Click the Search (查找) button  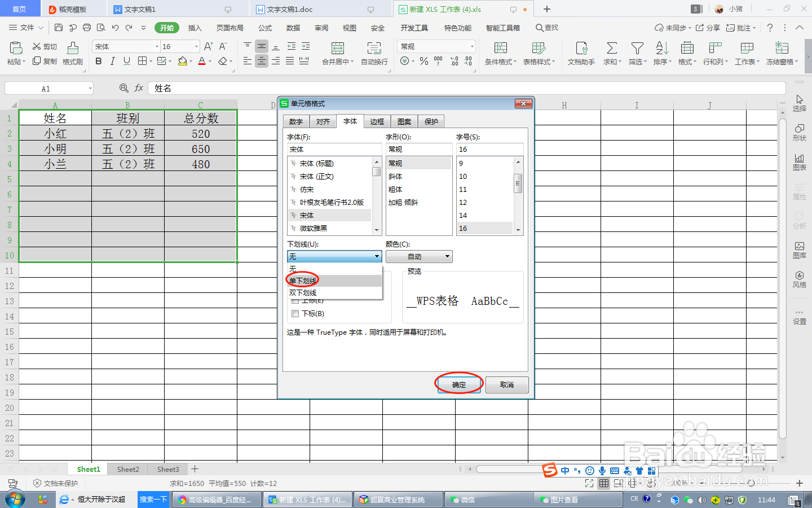[547, 28]
